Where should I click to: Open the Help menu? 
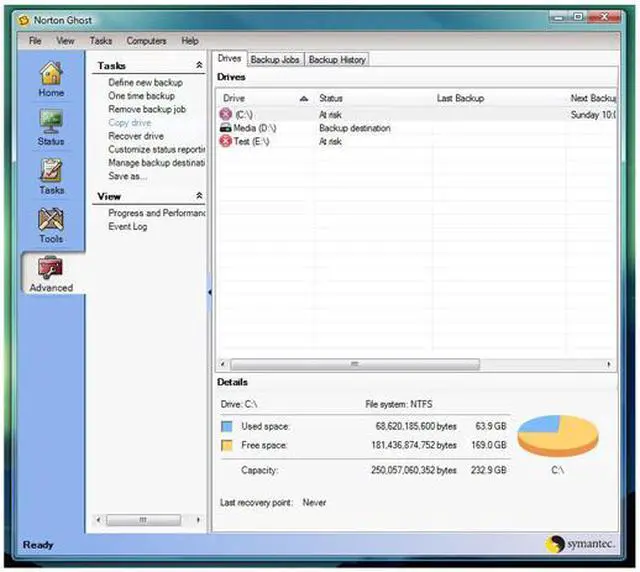click(x=190, y=41)
